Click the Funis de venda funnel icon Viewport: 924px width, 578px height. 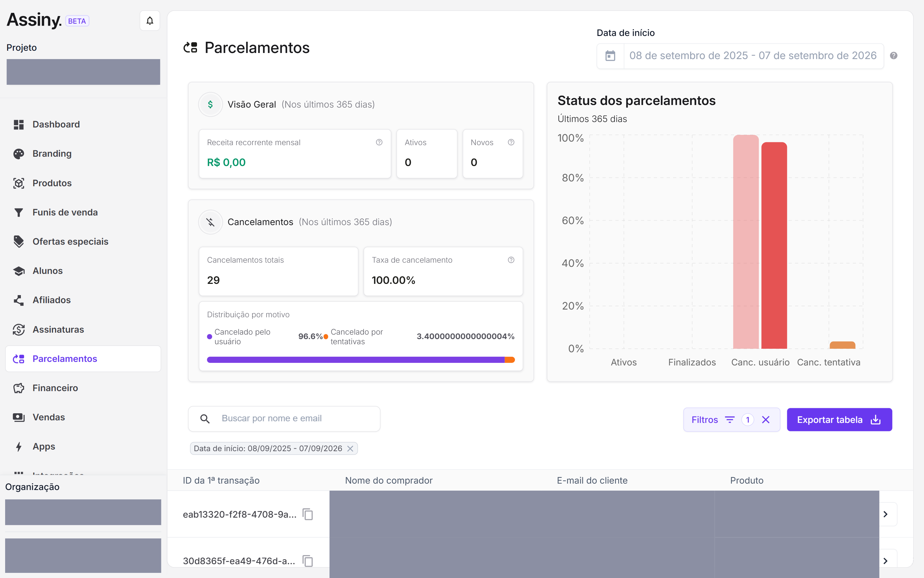19,213
